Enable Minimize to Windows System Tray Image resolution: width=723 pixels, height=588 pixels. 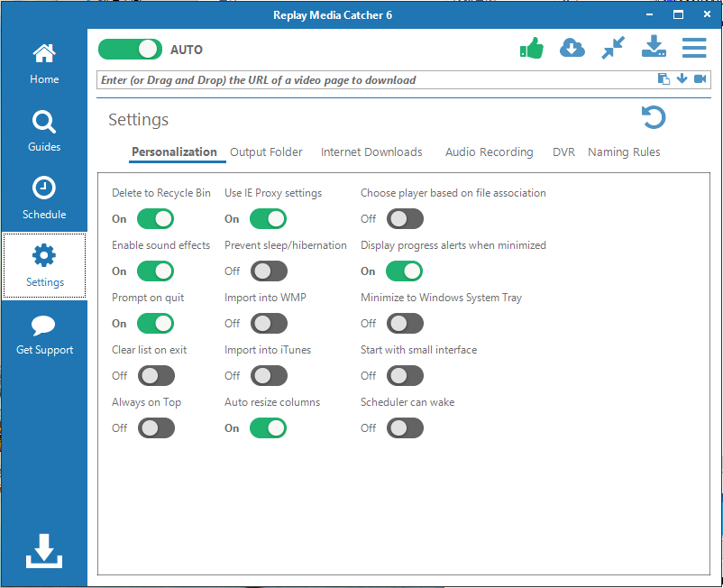tap(405, 324)
